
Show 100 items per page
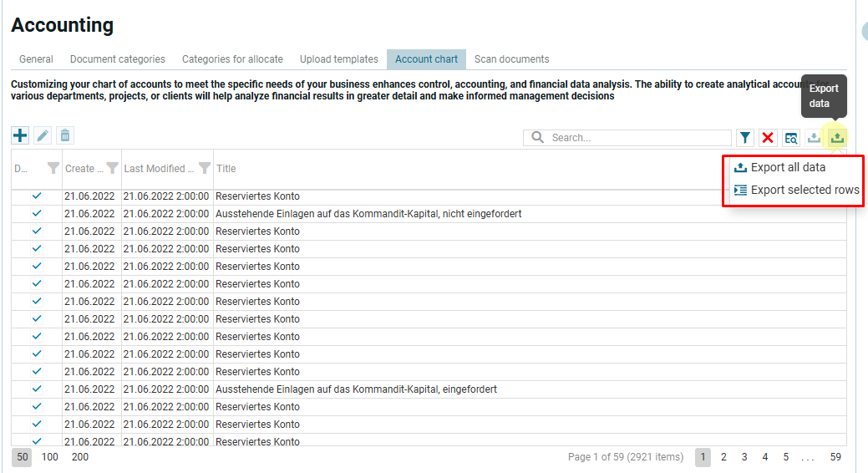click(x=50, y=457)
